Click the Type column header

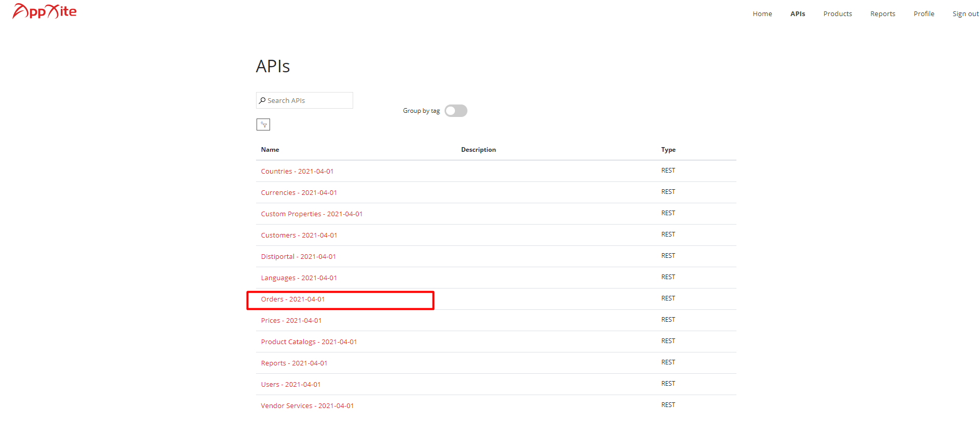coord(668,150)
